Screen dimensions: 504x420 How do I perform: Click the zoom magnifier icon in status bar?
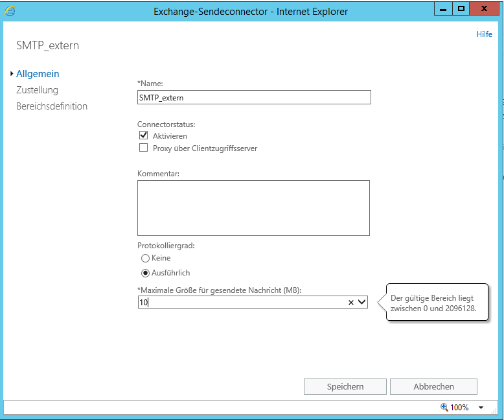coord(444,407)
